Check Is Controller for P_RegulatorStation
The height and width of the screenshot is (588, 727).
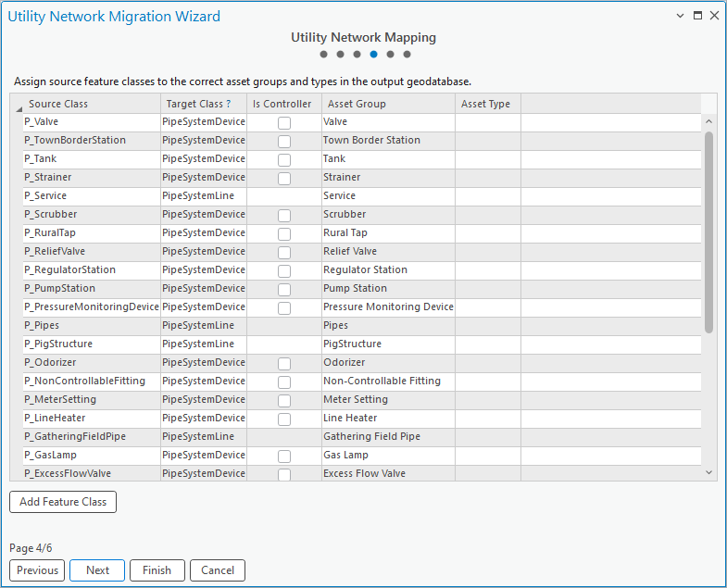coord(284,271)
